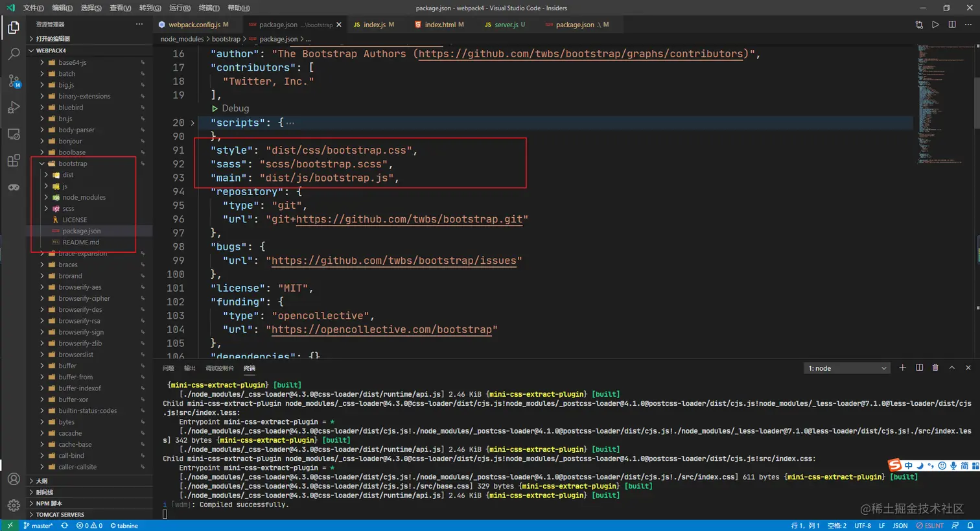980x531 pixels.
Task: Open the bootstrap issues URL link
Action: pyautogui.click(x=394, y=261)
